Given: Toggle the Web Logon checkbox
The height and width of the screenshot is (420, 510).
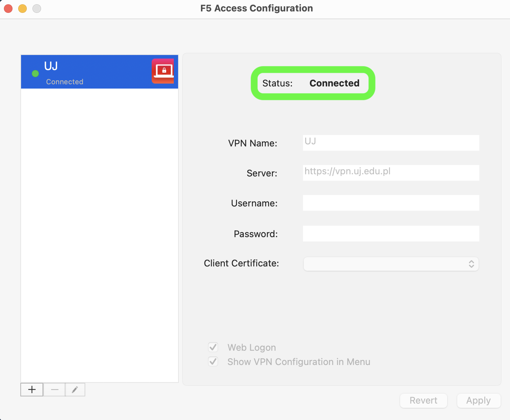Looking at the screenshot, I should pos(213,347).
